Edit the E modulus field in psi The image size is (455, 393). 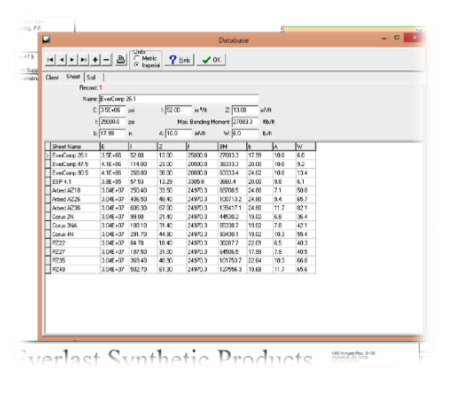[x=112, y=110]
